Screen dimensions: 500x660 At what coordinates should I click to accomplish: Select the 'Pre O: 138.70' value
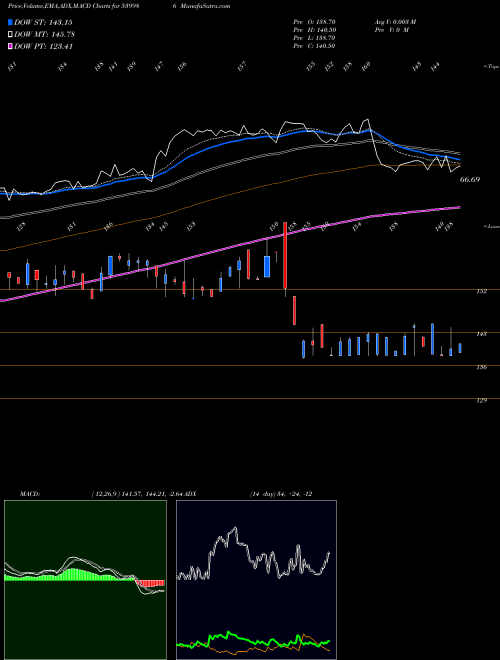point(314,22)
